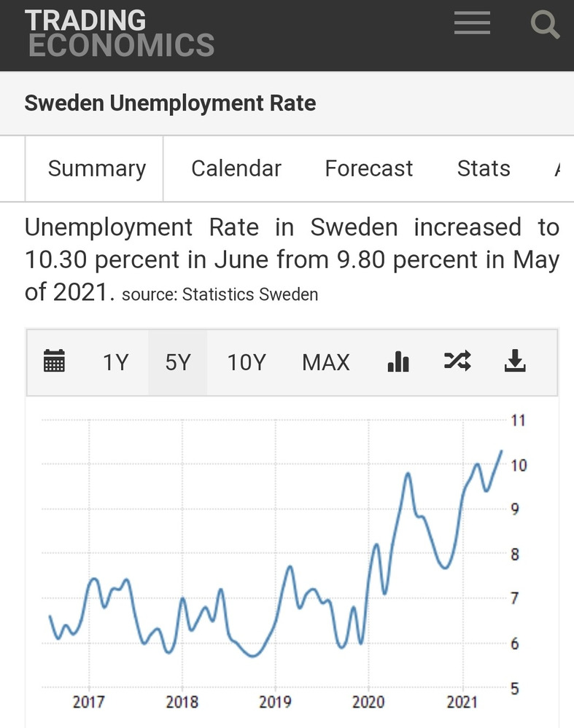Click the 2020 peak on the chart line
The image size is (574, 728).
[408, 474]
